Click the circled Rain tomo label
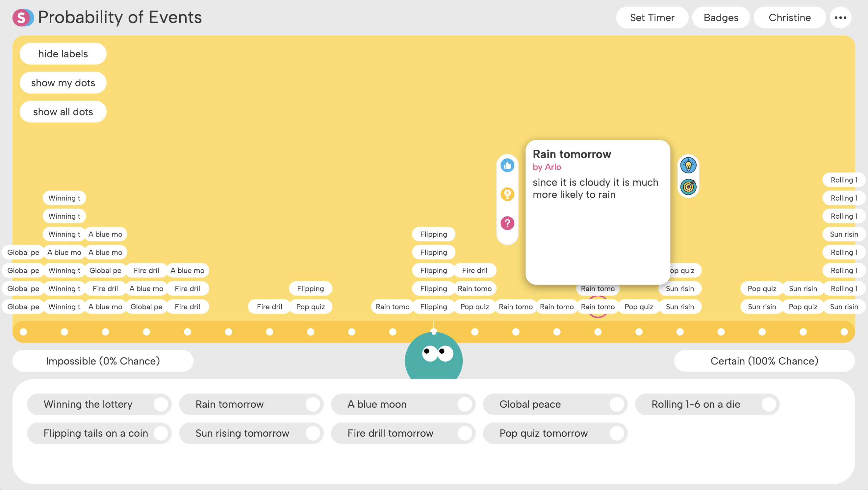The height and width of the screenshot is (490, 868). pos(598,307)
